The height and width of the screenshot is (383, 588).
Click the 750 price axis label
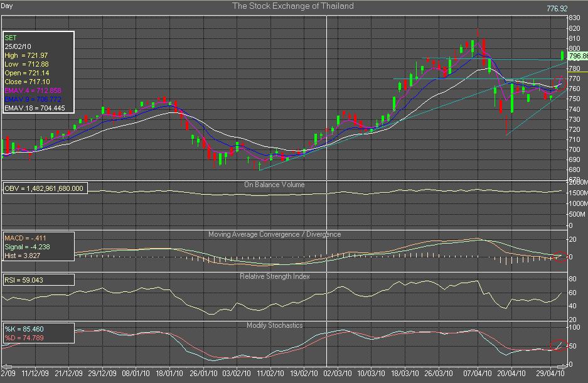click(x=574, y=99)
